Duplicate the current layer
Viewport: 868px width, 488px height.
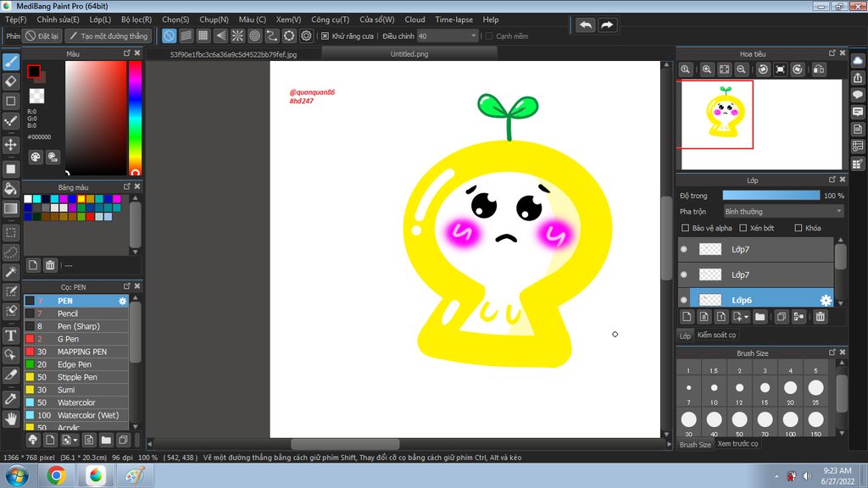[781, 317]
